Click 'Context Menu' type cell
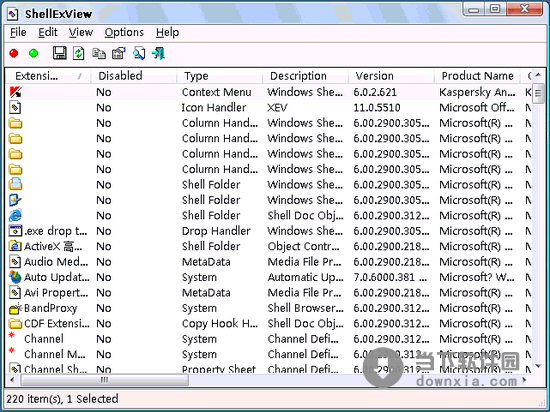This screenshot has height=412, width=550. click(x=216, y=92)
